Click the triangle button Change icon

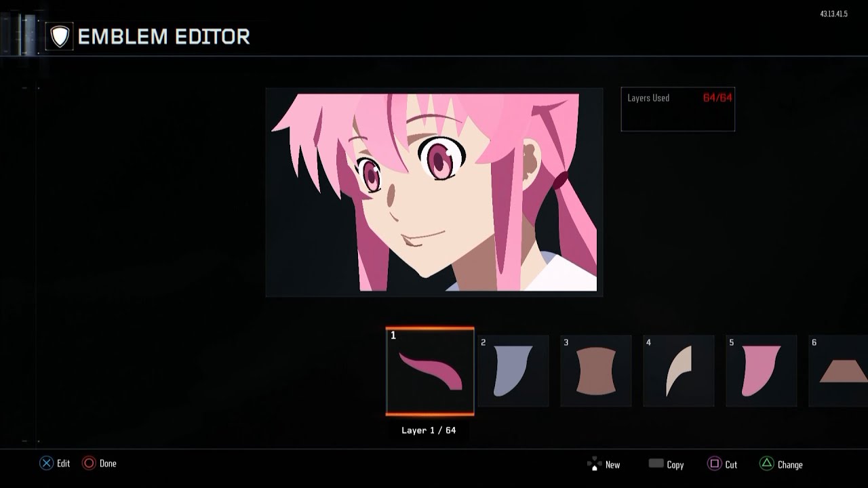(766, 464)
